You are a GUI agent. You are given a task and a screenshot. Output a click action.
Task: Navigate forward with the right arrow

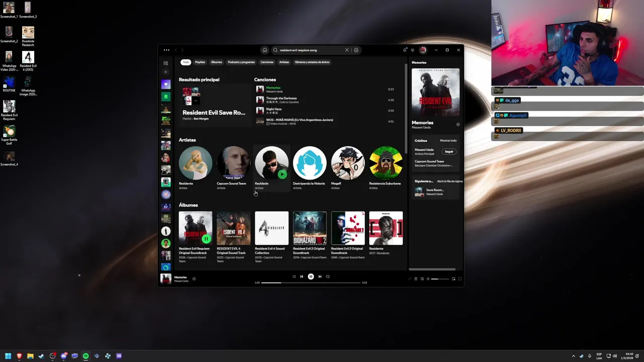click(x=182, y=50)
